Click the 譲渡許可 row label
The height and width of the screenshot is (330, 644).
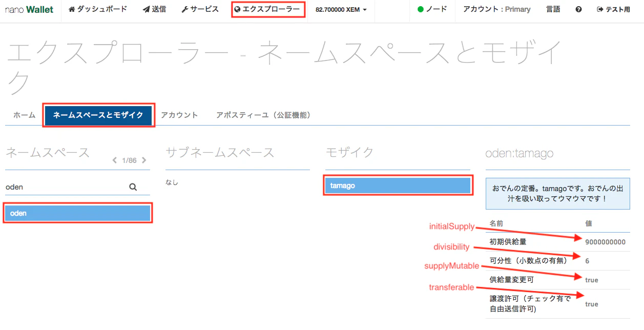click(x=530, y=304)
